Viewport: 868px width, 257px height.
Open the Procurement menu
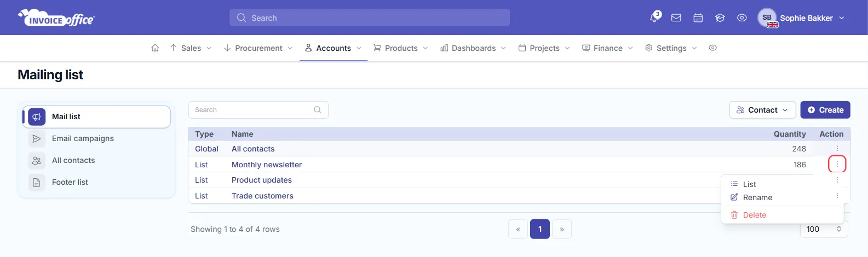(258, 48)
